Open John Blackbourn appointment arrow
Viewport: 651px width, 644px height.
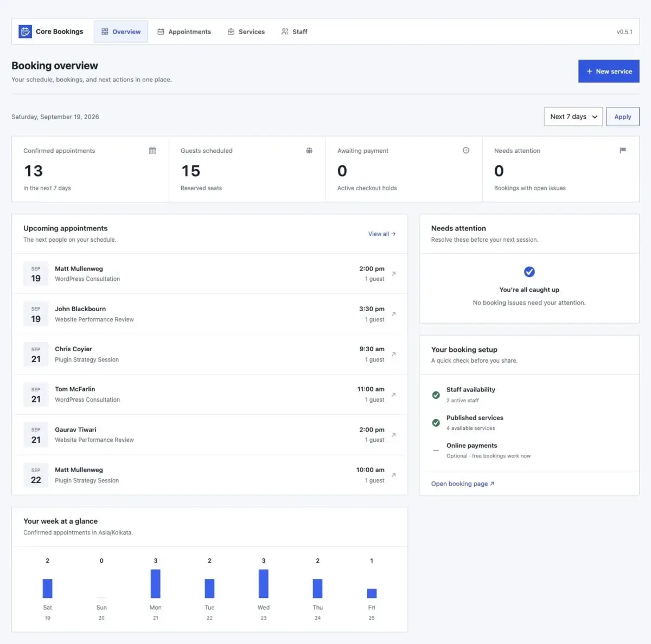[394, 314]
